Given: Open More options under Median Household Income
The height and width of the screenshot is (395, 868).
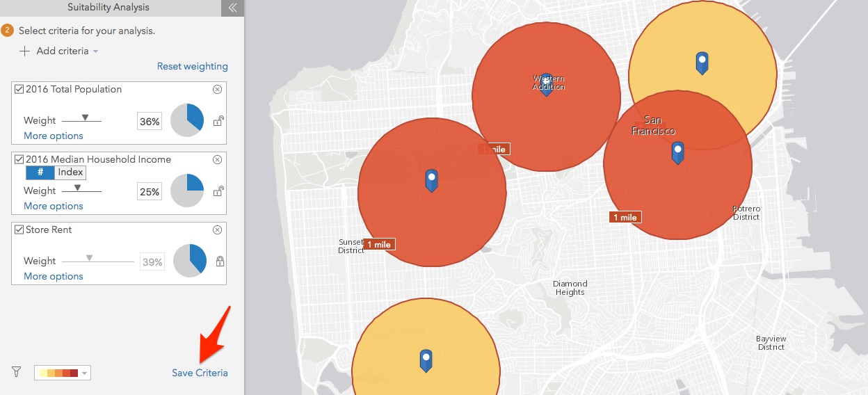Looking at the screenshot, I should (x=54, y=207).
